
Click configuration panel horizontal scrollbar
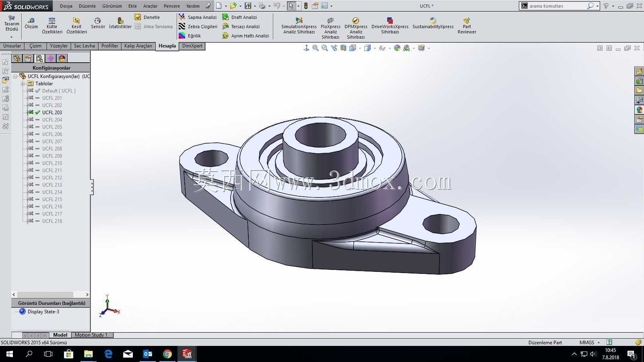tap(51, 294)
